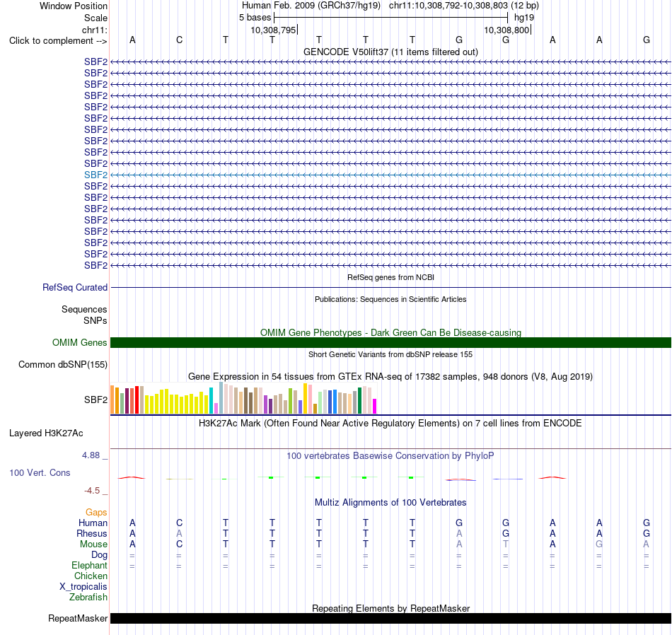Click the tall blue-gray GTEx bar

click(x=221, y=397)
